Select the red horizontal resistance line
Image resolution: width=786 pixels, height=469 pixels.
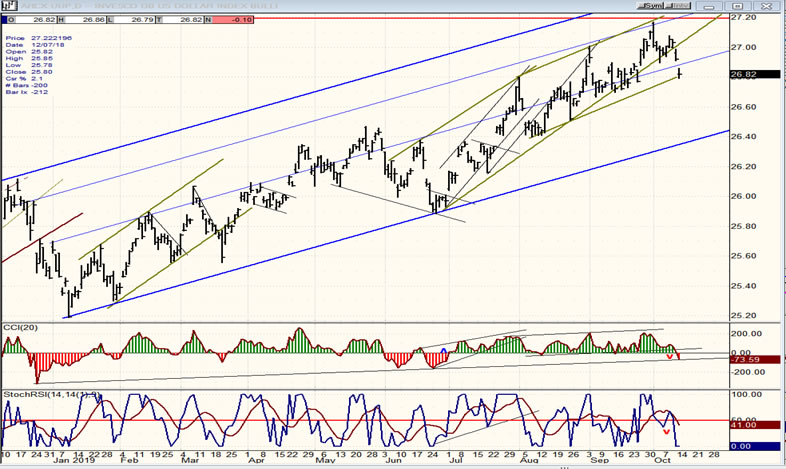[400, 18]
